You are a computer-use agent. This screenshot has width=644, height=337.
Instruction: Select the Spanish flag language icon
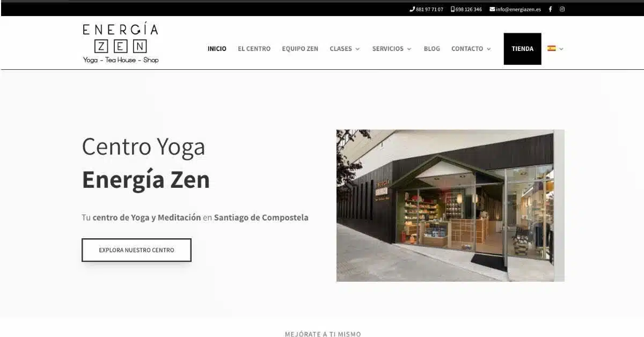coord(552,48)
